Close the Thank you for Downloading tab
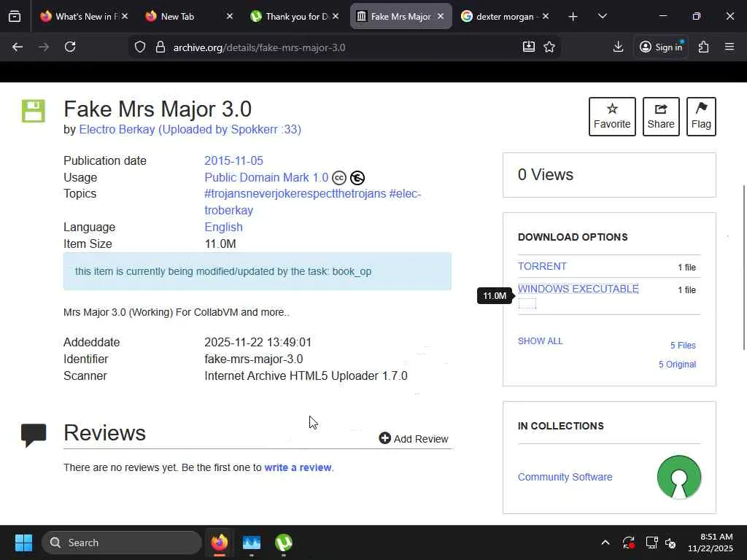 tap(336, 17)
